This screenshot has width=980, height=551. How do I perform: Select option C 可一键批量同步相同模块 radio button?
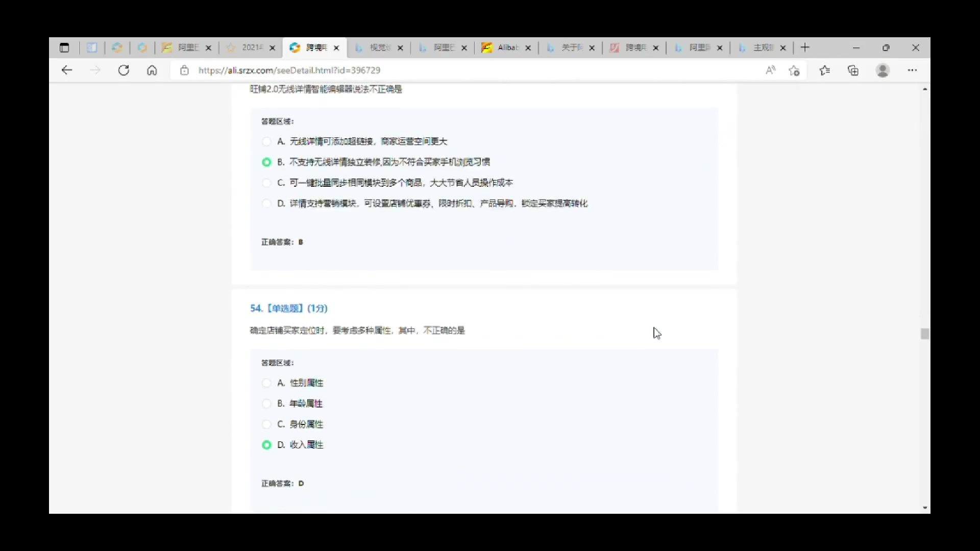267,183
